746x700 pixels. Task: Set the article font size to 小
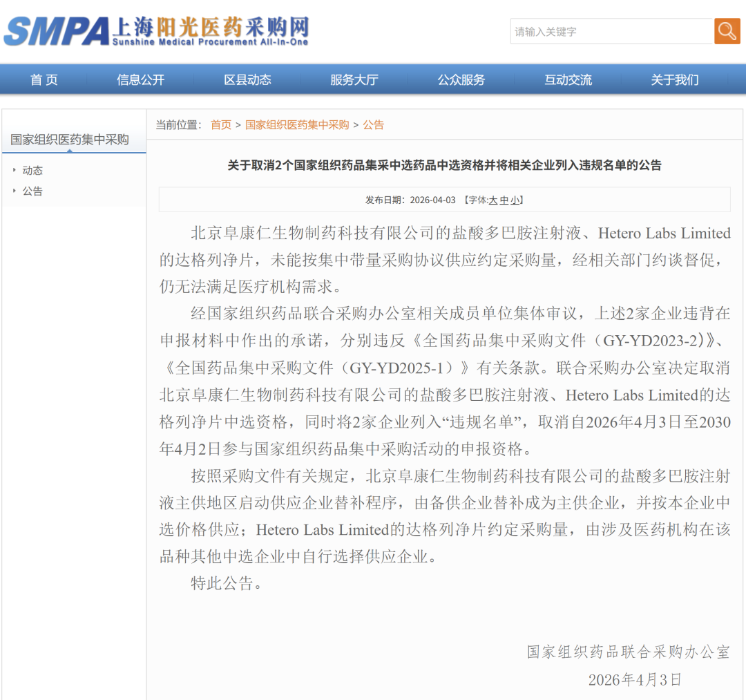coord(515,200)
